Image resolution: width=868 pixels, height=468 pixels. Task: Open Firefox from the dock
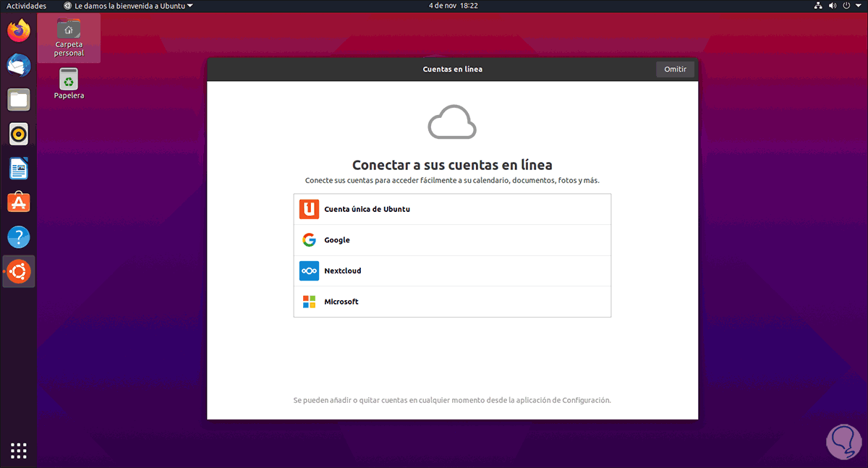(x=19, y=31)
